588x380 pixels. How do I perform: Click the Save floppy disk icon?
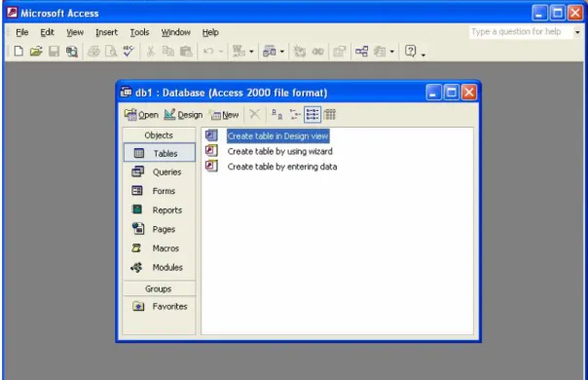pos(54,51)
